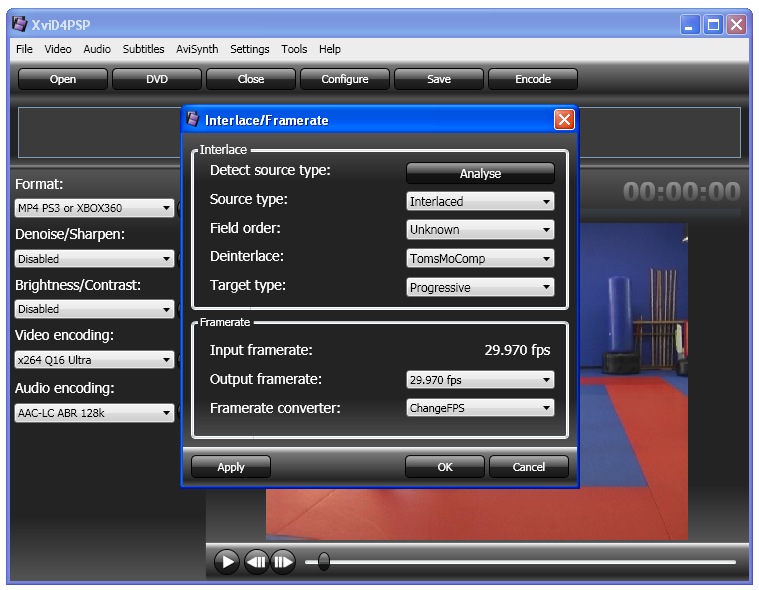The width and height of the screenshot is (759, 590).
Task: Click the DVD toolbar button
Action: [157, 79]
